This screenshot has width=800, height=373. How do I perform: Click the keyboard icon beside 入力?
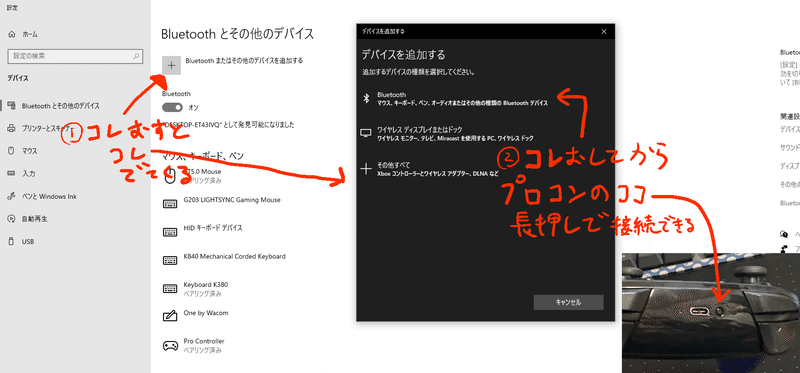[12, 173]
